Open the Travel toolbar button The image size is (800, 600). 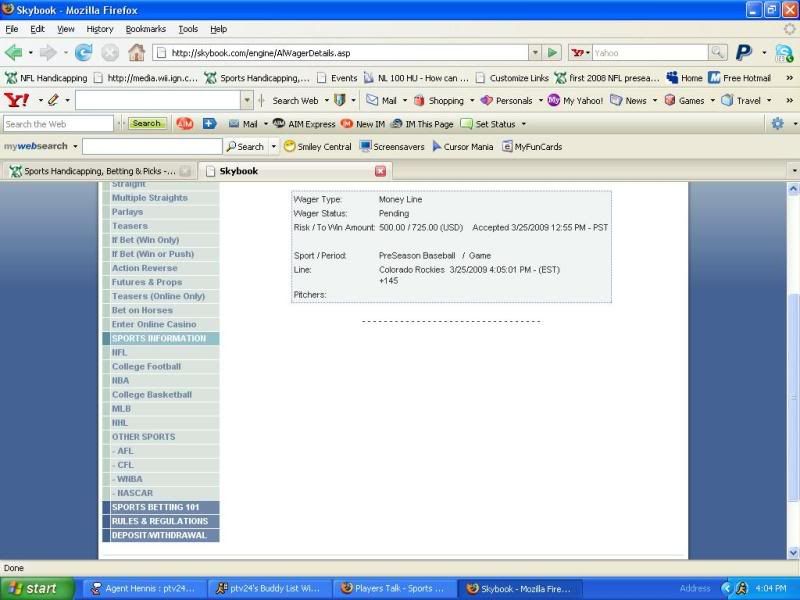tap(741, 101)
